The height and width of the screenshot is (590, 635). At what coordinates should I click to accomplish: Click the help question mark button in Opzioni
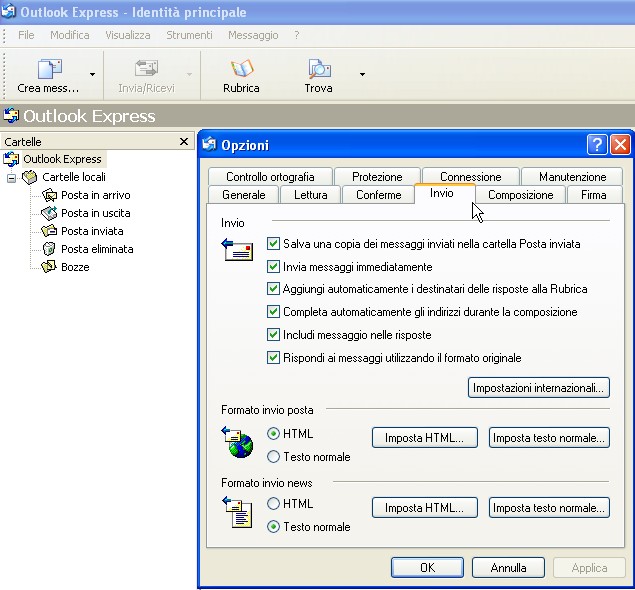[597, 145]
